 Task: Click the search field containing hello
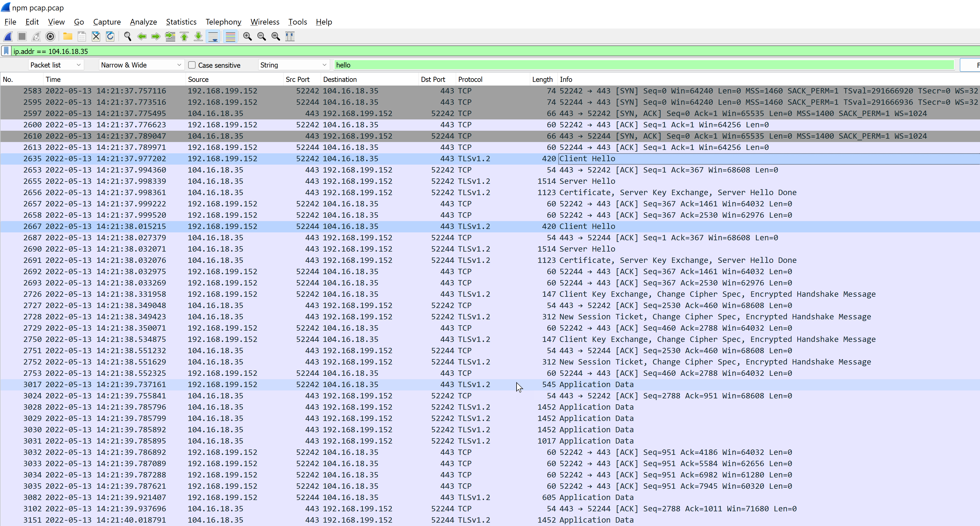[x=644, y=65]
